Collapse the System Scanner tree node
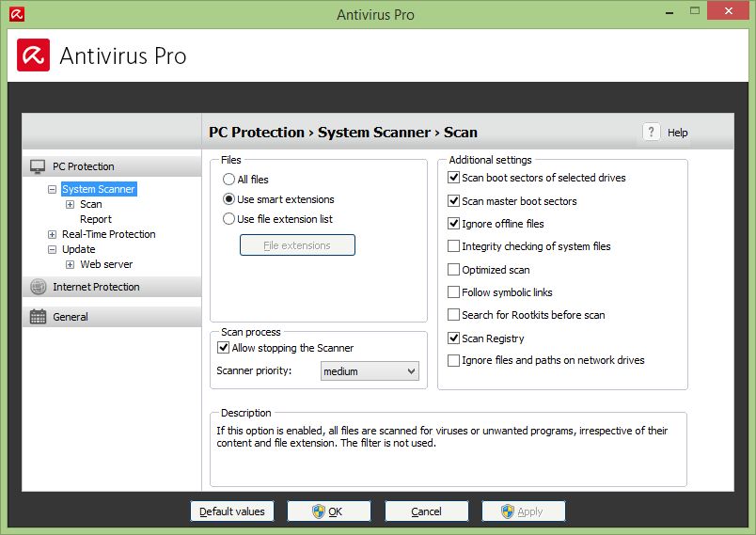 [52, 189]
